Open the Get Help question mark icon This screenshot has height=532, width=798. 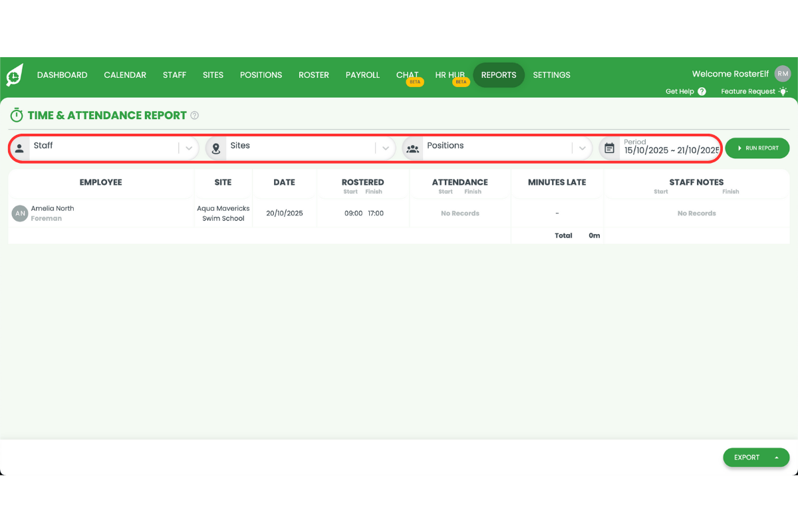(x=703, y=91)
